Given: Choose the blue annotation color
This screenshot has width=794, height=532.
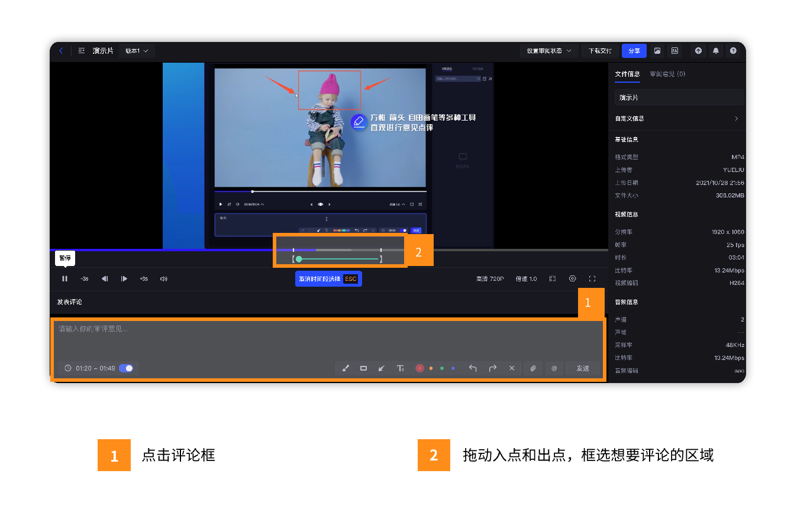Looking at the screenshot, I should tap(453, 368).
